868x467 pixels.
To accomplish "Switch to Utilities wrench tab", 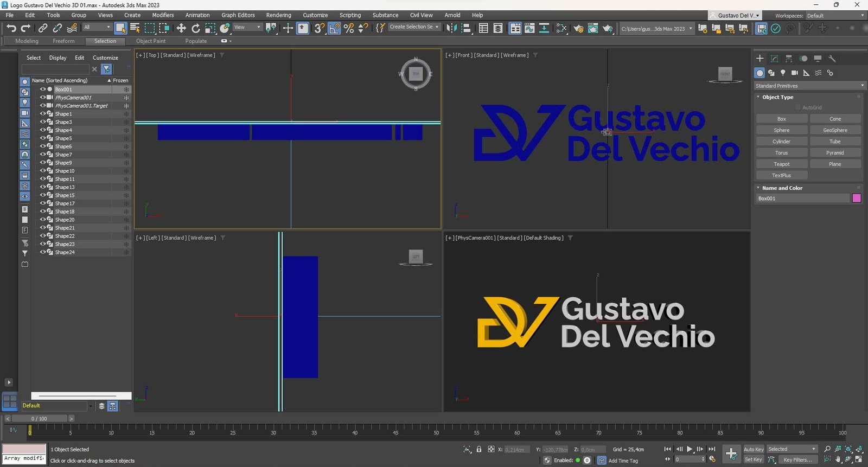I will (832, 58).
